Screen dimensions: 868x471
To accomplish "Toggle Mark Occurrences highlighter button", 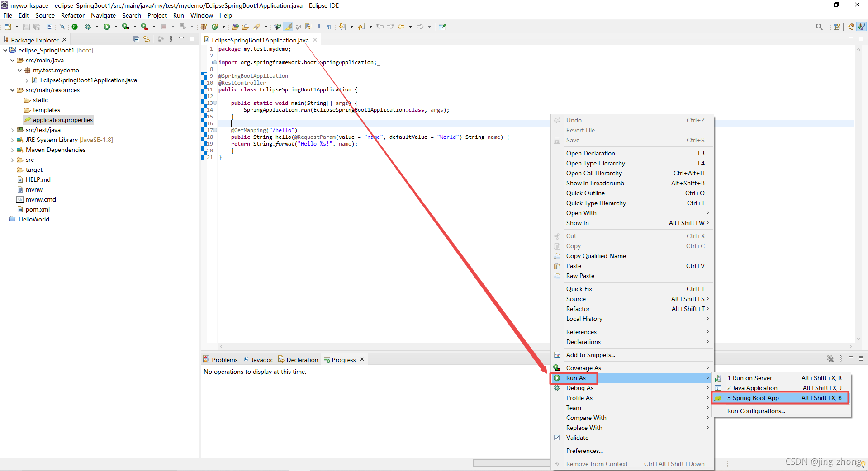I will pyautogui.click(x=288, y=27).
